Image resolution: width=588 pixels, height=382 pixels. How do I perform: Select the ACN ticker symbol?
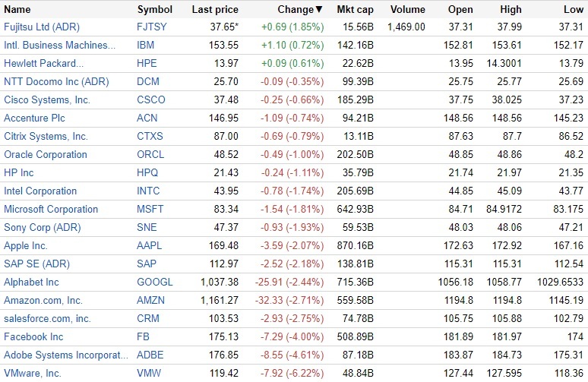147,118
